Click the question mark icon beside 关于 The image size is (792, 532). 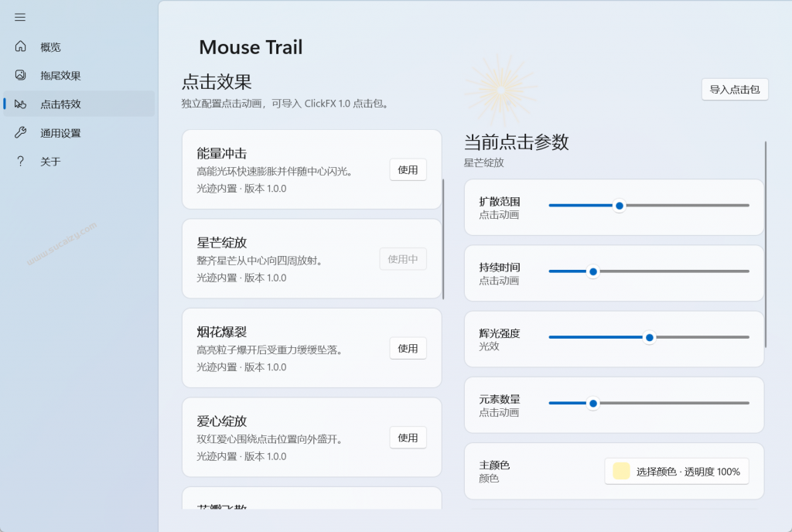20,162
